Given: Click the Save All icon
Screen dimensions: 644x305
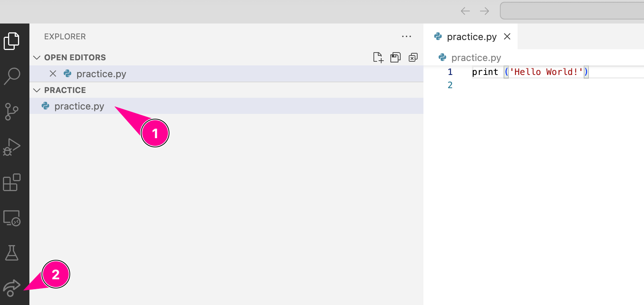Looking at the screenshot, I should [x=396, y=57].
